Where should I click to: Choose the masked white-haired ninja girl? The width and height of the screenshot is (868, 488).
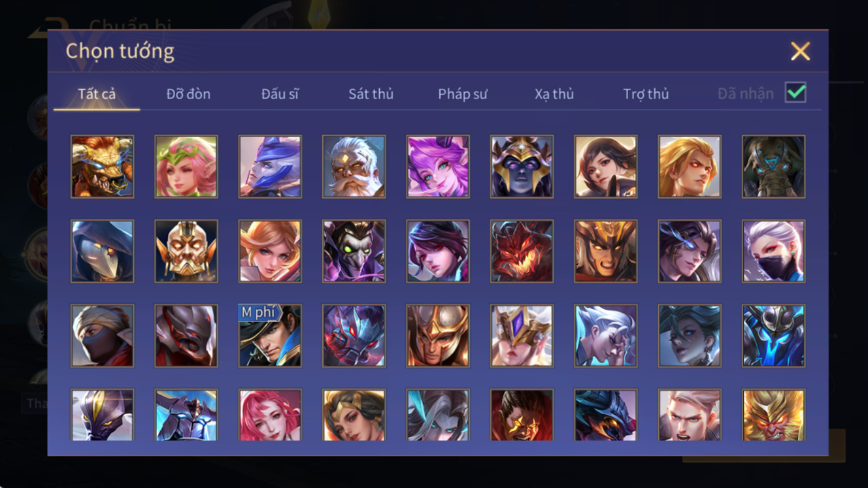[x=773, y=252]
